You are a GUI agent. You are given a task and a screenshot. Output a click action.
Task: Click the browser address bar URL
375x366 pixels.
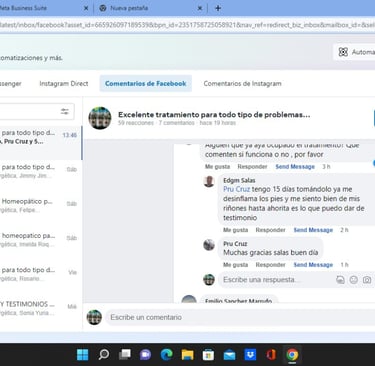(x=187, y=25)
